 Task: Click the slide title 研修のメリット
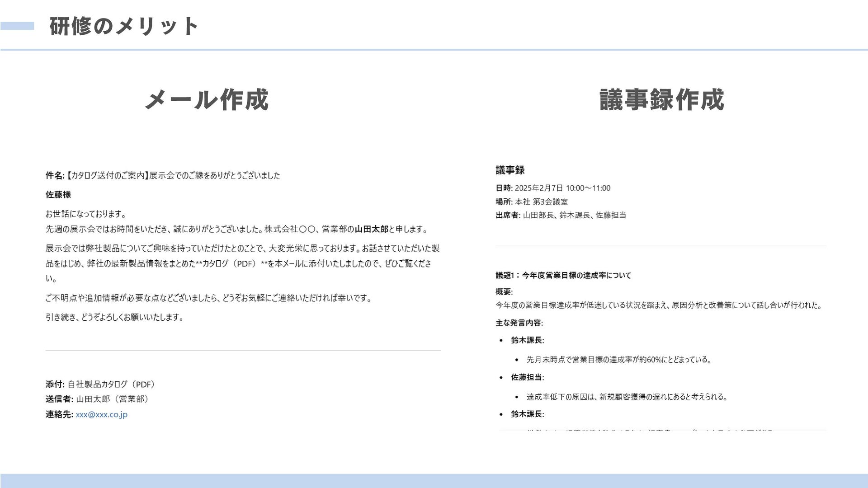123,26
